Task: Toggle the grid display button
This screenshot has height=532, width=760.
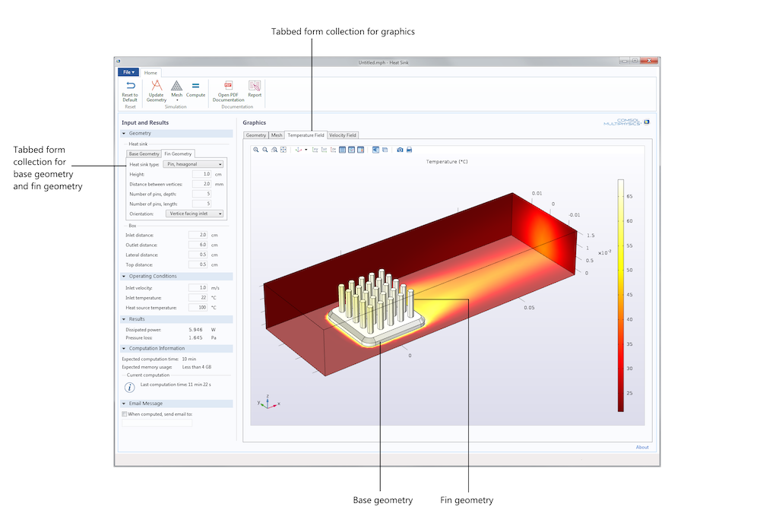Action: tap(342, 150)
